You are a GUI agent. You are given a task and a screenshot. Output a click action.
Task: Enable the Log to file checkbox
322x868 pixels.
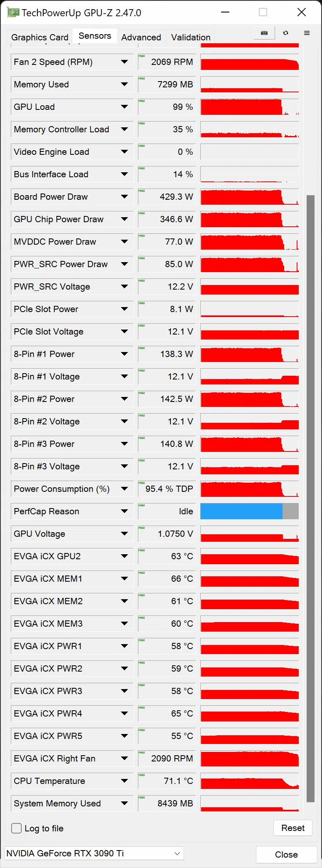click(x=17, y=828)
